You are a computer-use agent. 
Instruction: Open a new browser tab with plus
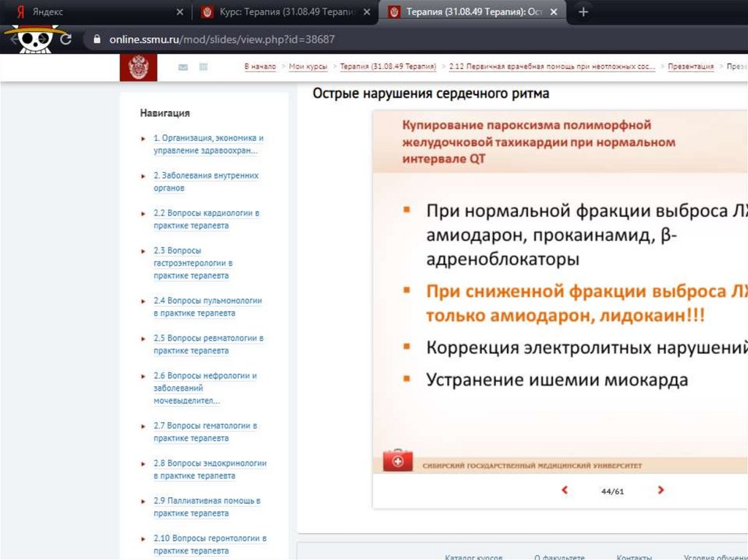583,12
